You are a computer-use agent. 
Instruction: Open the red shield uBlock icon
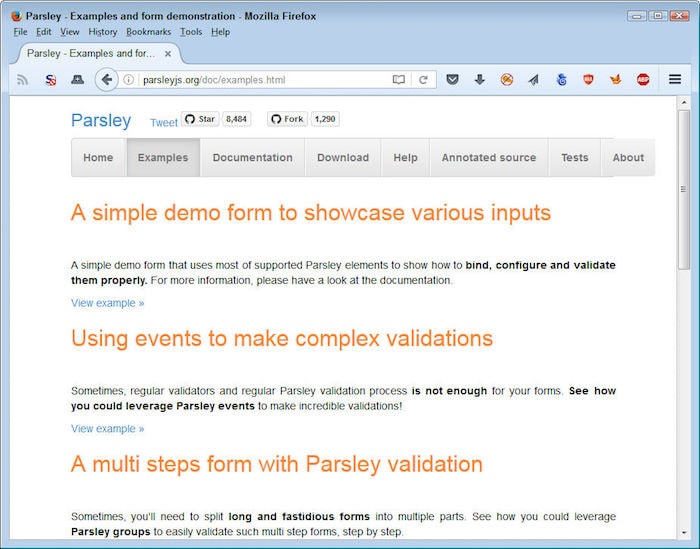(x=588, y=80)
